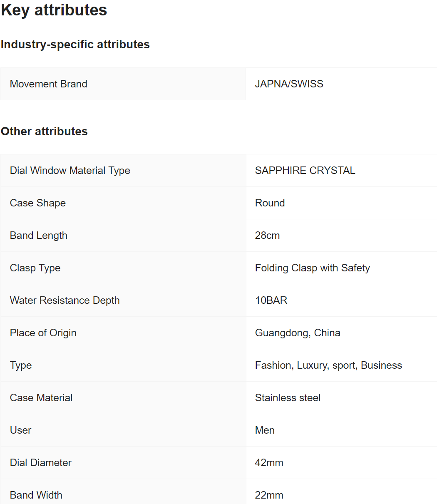Select the Water Resistance Depth label
Viewport: 437px width, 504px height.
[x=65, y=300]
